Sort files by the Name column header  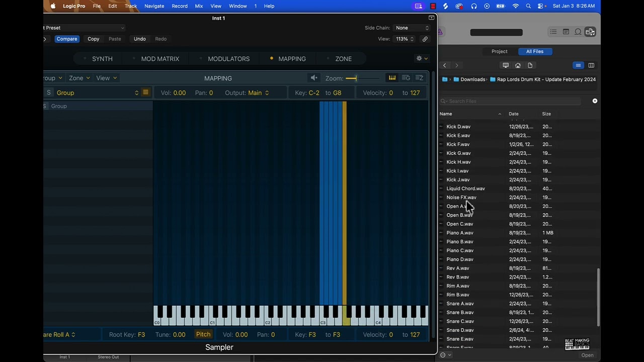pyautogui.click(x=470, y=114)
